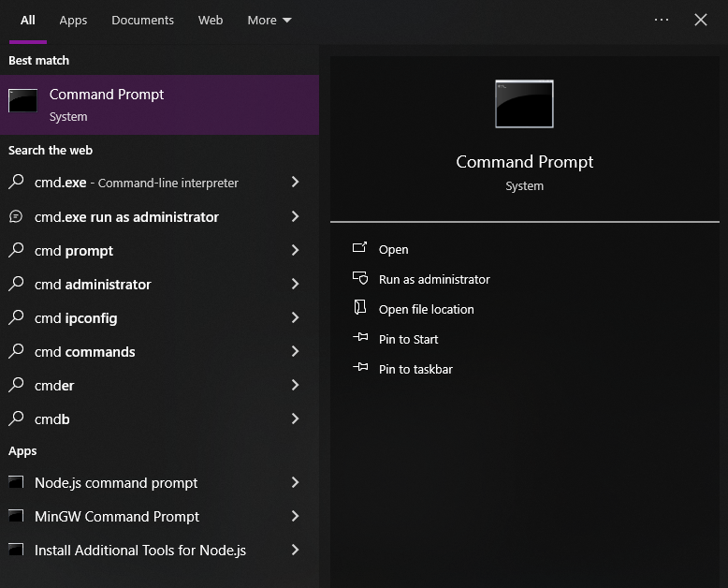Expand the cmd.exe Command-line interpreter chevron
This screenshot has width=728, height=588.
296,182
